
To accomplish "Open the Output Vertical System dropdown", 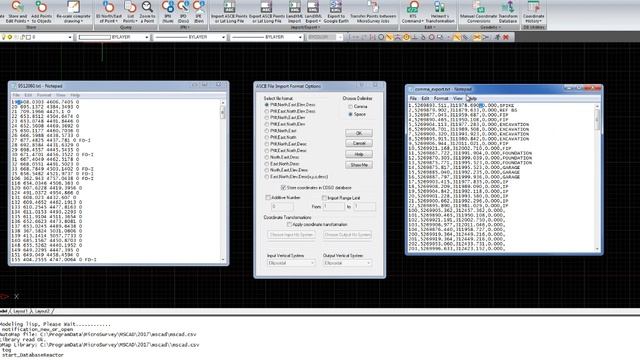I will 347,263.
